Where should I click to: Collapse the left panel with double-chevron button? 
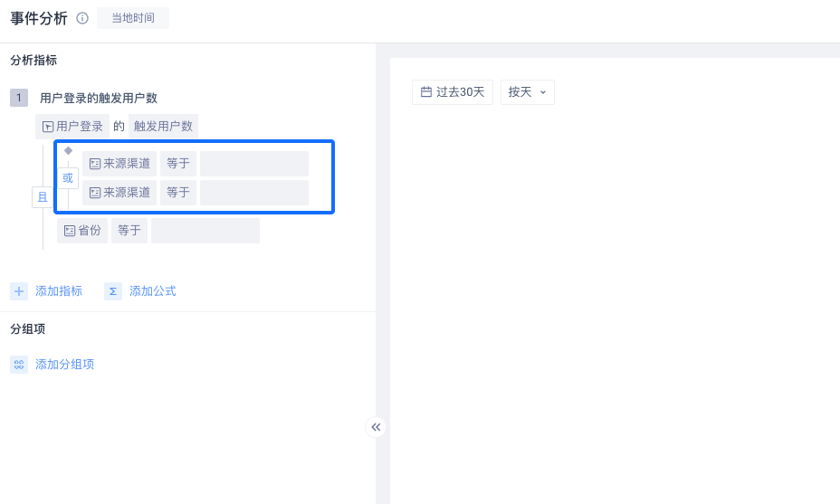pos(376,427)
